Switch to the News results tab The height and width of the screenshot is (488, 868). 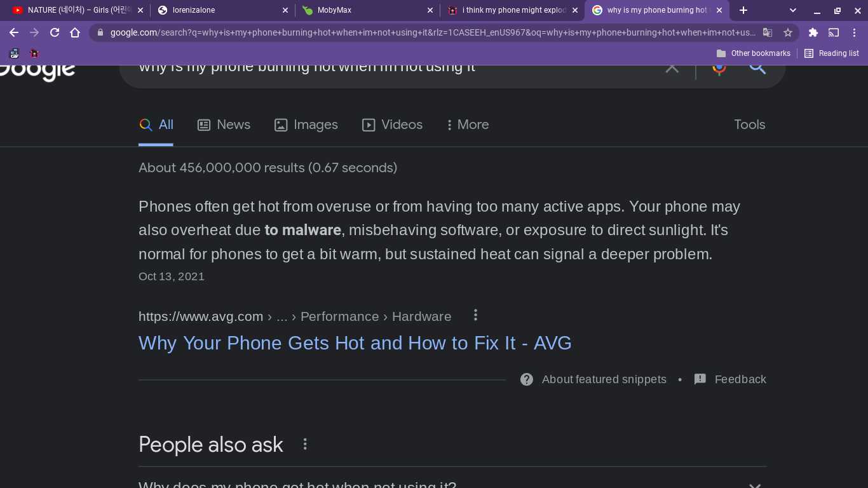click(224, 125)
